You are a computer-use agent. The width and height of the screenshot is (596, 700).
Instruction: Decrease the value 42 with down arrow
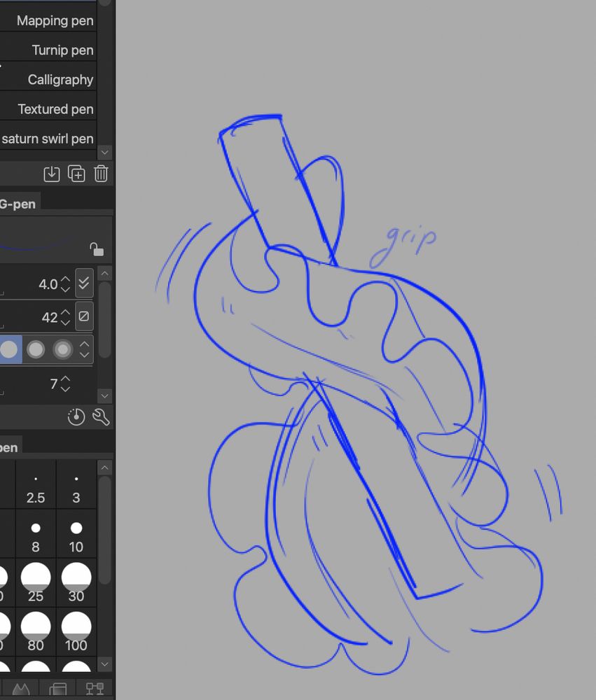[x=65, y=322]
